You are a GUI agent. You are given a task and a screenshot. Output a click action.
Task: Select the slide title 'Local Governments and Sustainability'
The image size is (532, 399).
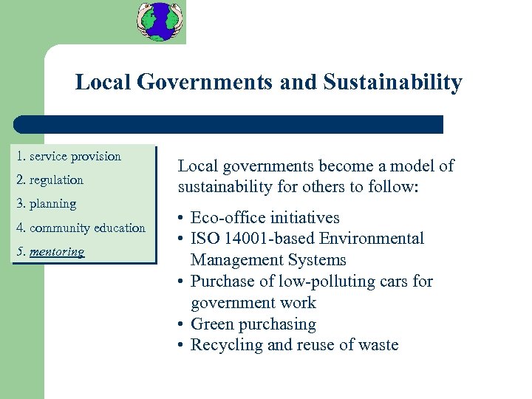(x=268, y=82)
